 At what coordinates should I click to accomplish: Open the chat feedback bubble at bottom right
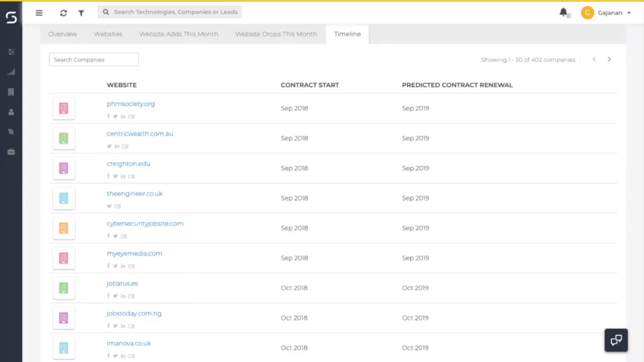coord(616,340)
